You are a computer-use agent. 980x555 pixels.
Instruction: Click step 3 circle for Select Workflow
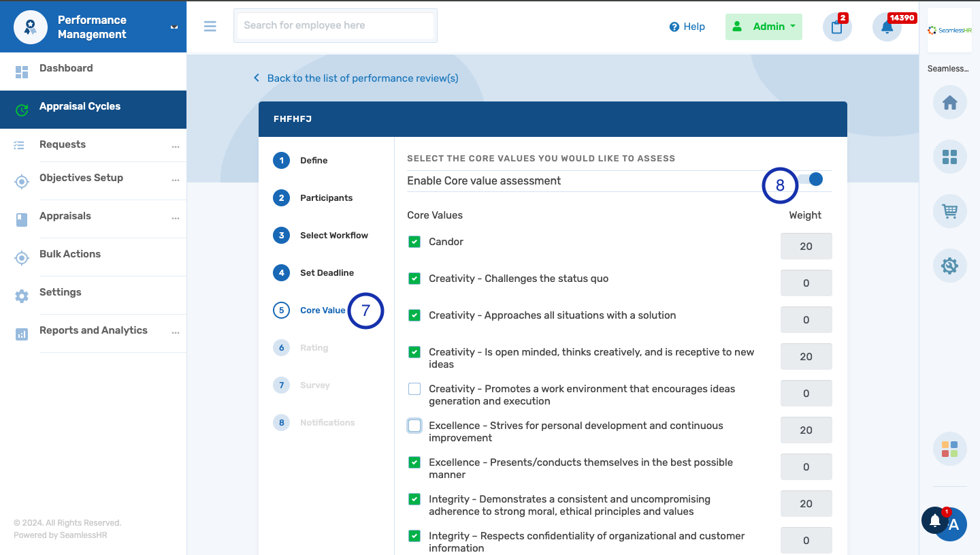pyautogui.click(x=281, y=236)
